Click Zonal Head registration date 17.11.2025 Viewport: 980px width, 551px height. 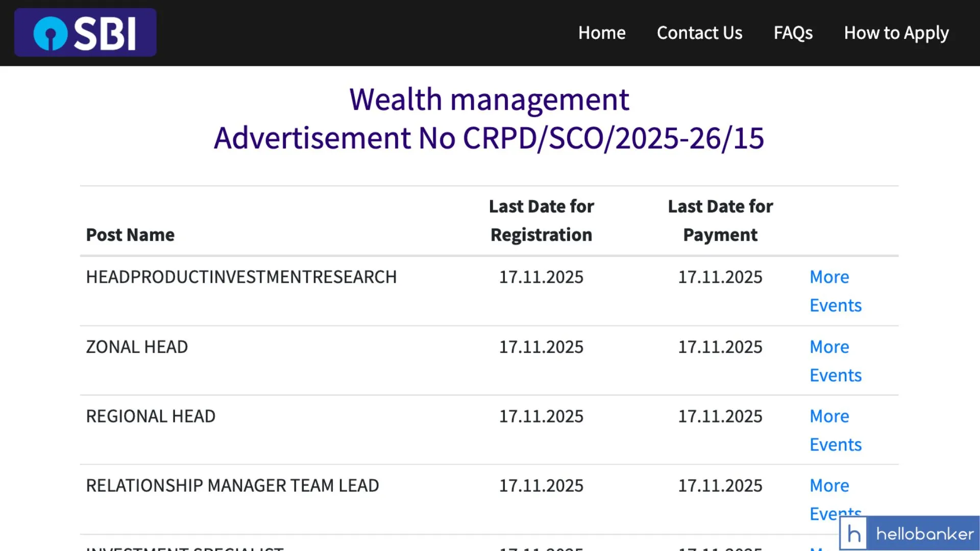pos(541,347)
